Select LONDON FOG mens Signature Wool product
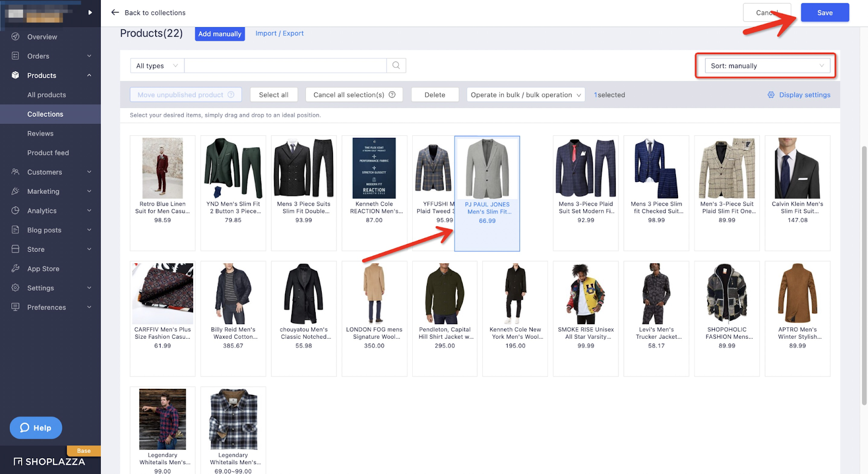 pyautogui.click(x=374, y=319)
